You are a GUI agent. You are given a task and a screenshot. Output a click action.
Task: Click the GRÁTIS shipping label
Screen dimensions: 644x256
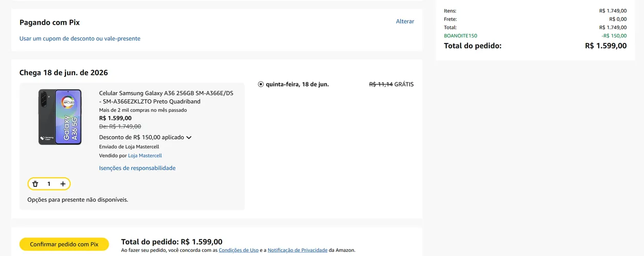point(404,84)
